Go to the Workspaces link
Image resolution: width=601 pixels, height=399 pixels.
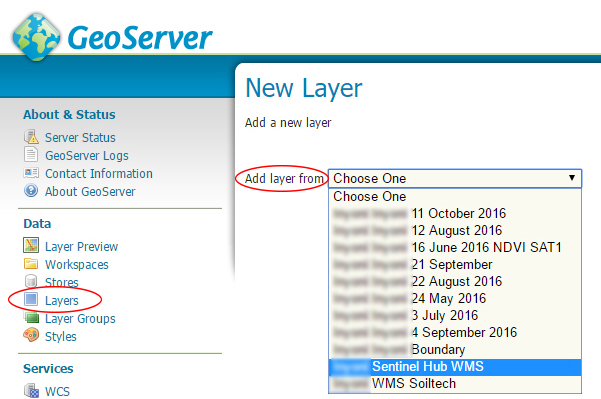click(x=77, y=264)
